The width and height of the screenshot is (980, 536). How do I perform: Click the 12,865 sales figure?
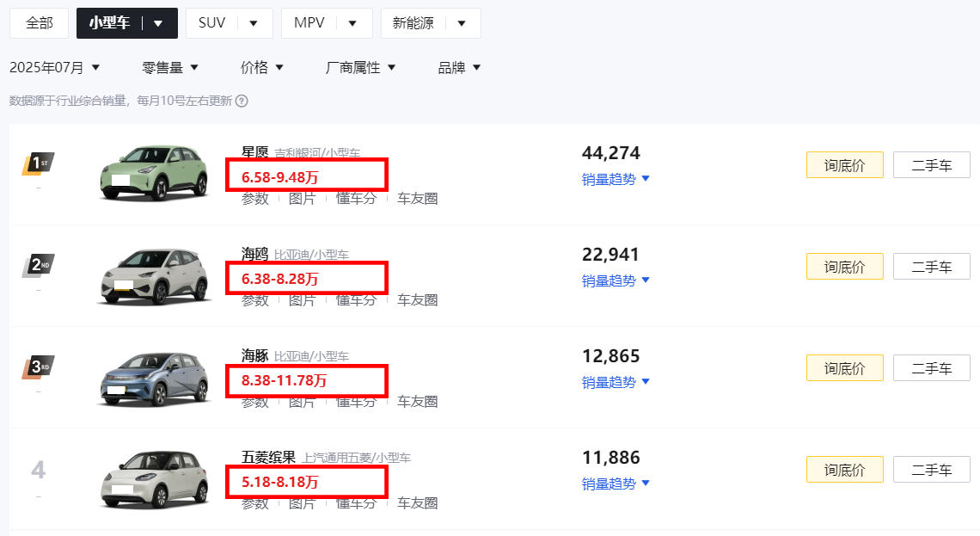tap(610, 356)
